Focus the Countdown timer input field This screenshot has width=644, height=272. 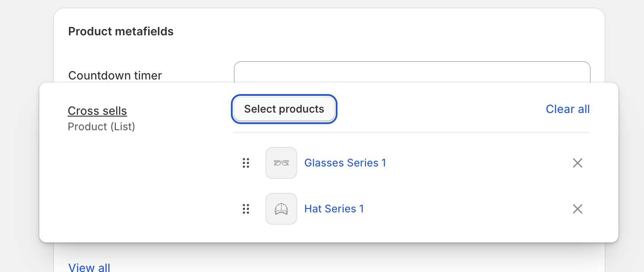coord(411,72)
